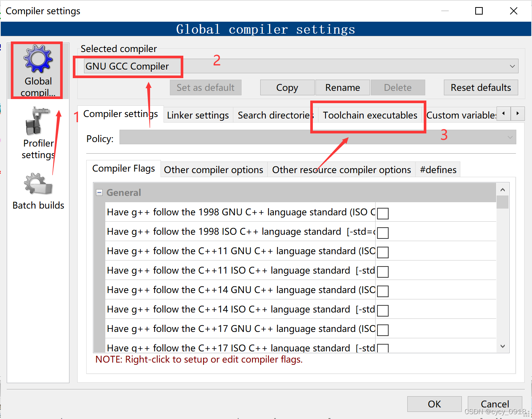Screen dimensions: 532x419
Task: Maximize the Compiler settings window
Action: [479, 11]
